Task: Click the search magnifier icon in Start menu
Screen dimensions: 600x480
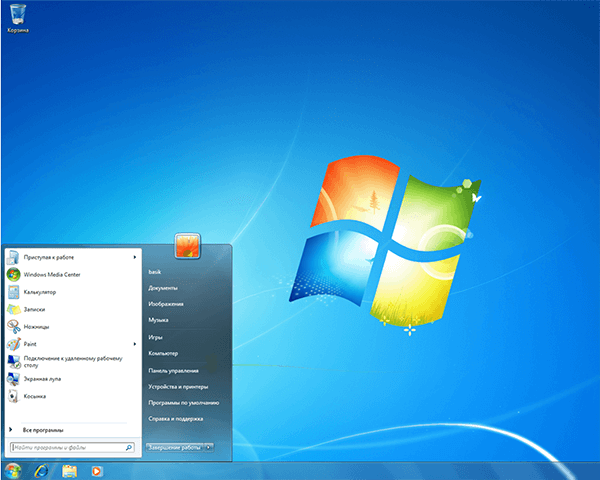Action: tap(129, 447)
